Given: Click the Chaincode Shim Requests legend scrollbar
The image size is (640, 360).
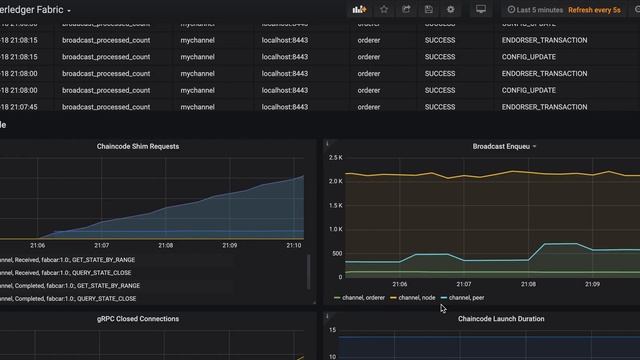Looking at the screenshot, I should pyautogui.click(x=309, y=271).
